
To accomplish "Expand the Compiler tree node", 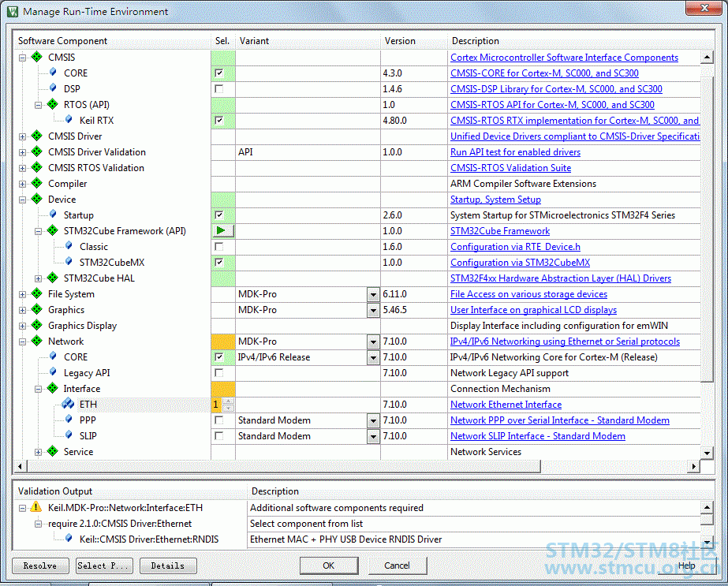I will click(22, 185).
